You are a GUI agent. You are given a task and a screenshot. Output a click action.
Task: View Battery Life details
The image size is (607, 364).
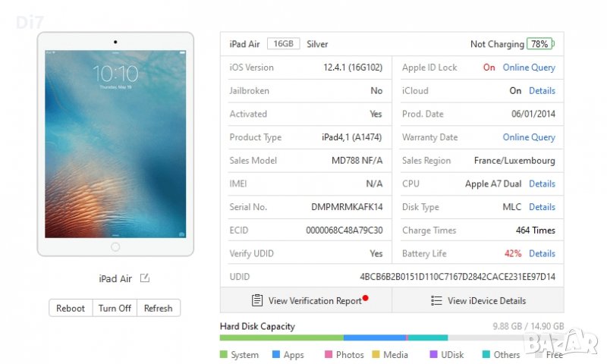pos(542,253)
